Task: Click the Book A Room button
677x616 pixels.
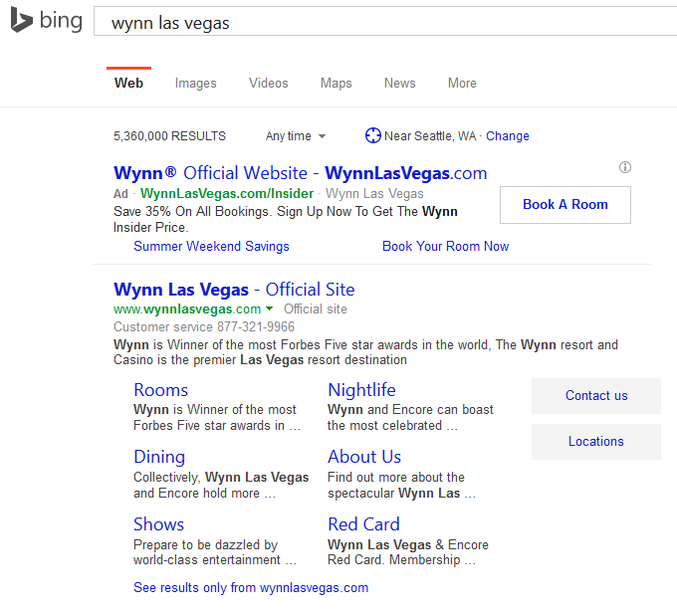Action: (x=564, y=205)
